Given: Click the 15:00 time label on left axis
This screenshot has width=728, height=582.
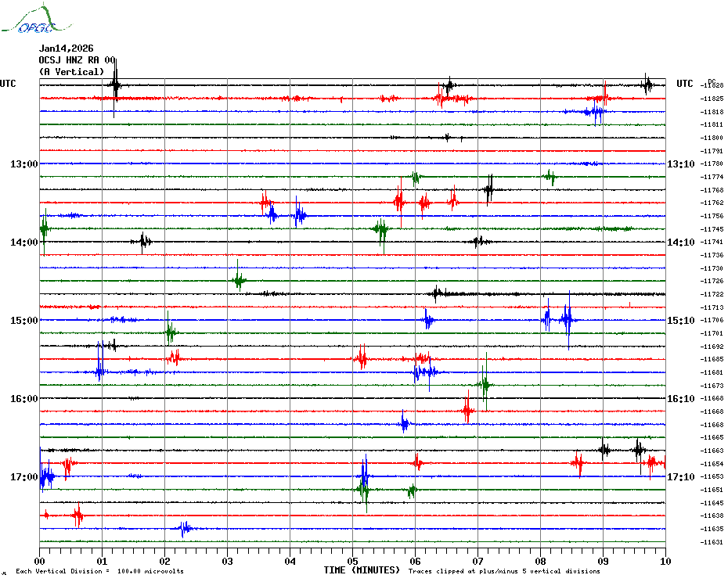Looking at the screenshot, I should tap(23, 321).
